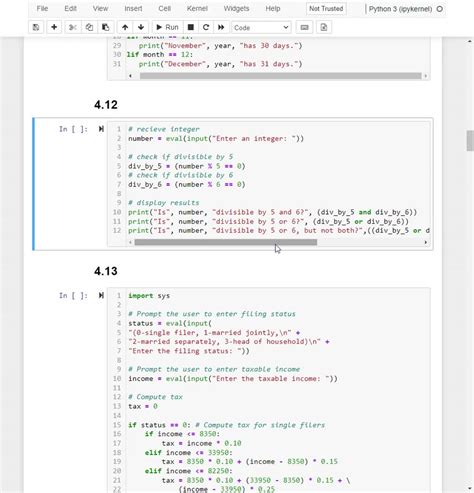Open the Insert menu
The height and width of the screenshot is (493, 474).
[x=133, y=9]
